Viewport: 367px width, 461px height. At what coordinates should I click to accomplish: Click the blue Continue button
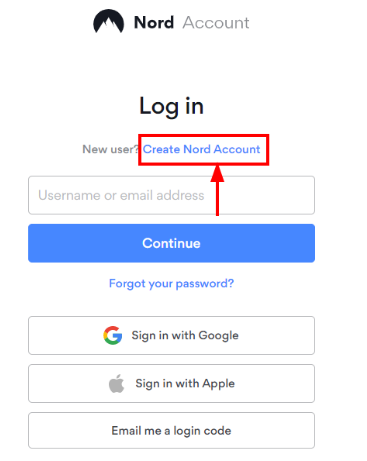171,243
